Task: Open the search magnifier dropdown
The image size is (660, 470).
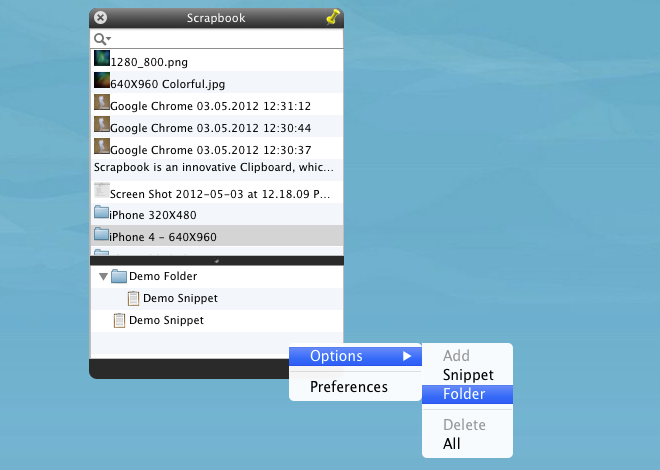Action: coord(102,39)
